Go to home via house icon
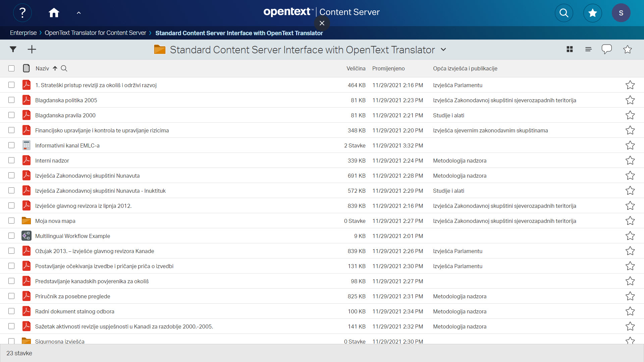 [x=54, y=13]
